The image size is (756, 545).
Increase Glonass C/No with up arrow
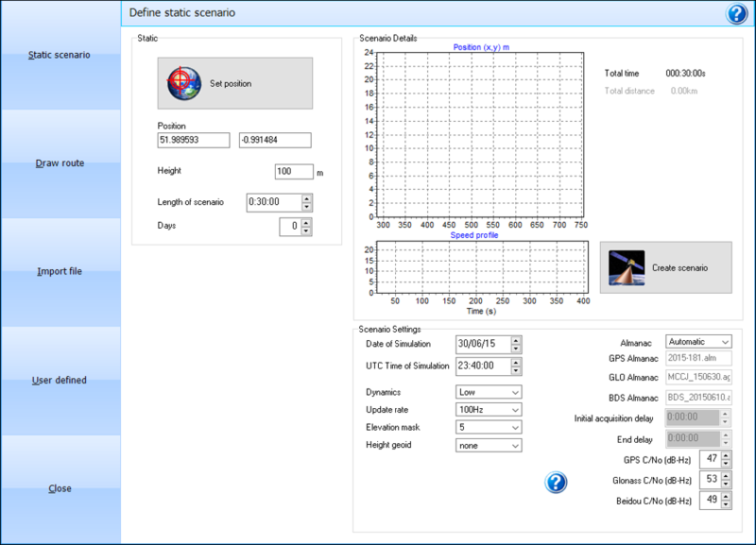pyautogui.click(x=726, y=476)
